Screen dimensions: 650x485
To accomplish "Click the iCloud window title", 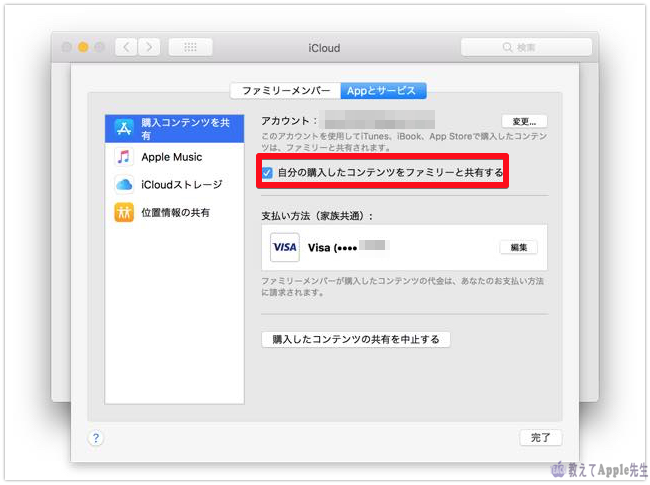I will [x=324, y=48].
